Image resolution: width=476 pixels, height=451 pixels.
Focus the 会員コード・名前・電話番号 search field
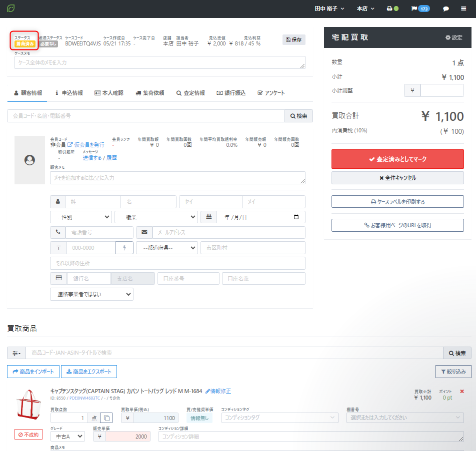pyautogui.click(x=145, y=116)
